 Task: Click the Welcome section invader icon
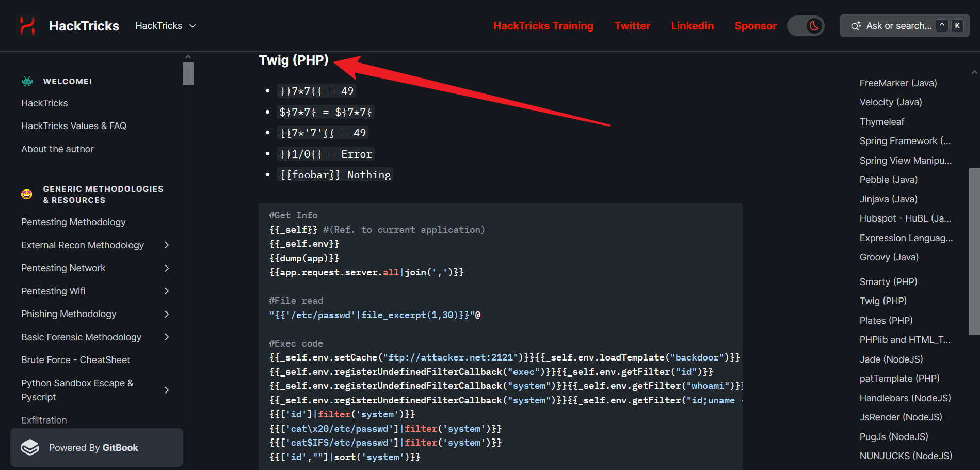[27, 81]
